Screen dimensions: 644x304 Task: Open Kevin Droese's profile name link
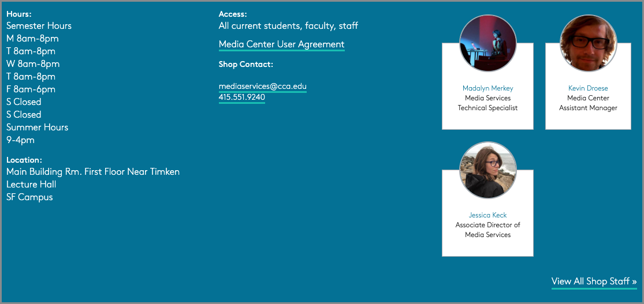click(588, 88)
